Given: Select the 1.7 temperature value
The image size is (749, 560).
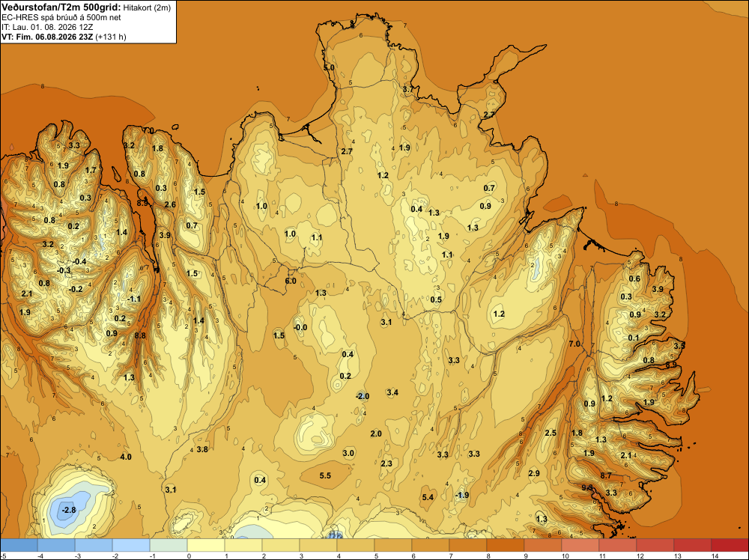Looking at the screenshot, I should pos(91,170).
